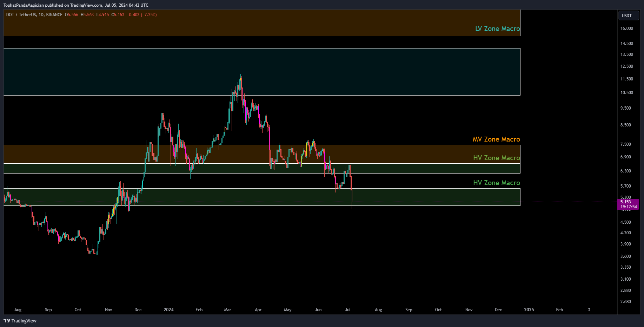Screen dimensions: 644x327
Task: Click the 10.500 price axis label
Action: click(x=627, y=93)
